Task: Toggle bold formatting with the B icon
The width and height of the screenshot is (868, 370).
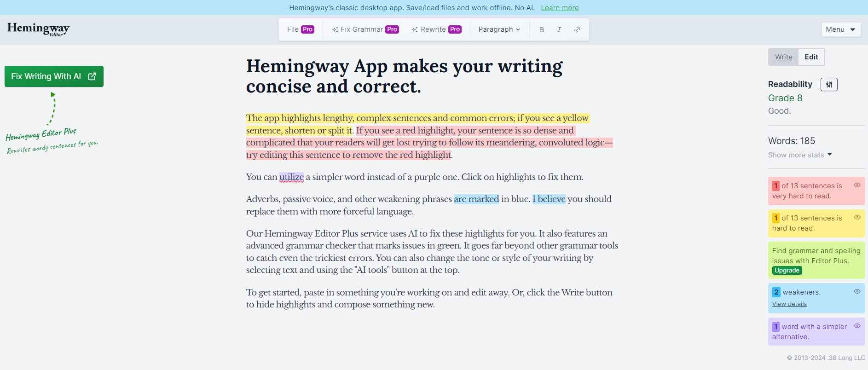Action: pyautogui.click(x=542, y=29)
